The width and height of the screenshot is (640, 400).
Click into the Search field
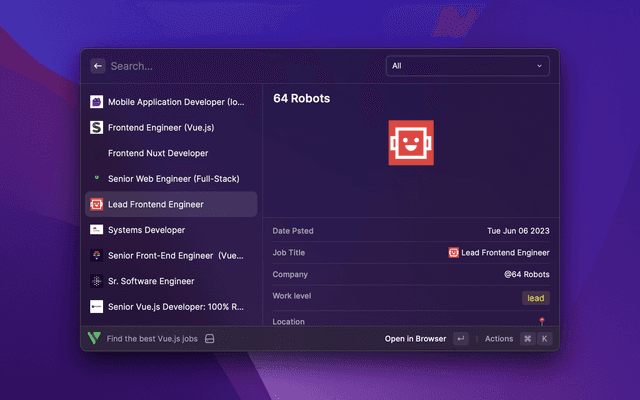coord(240,66)
